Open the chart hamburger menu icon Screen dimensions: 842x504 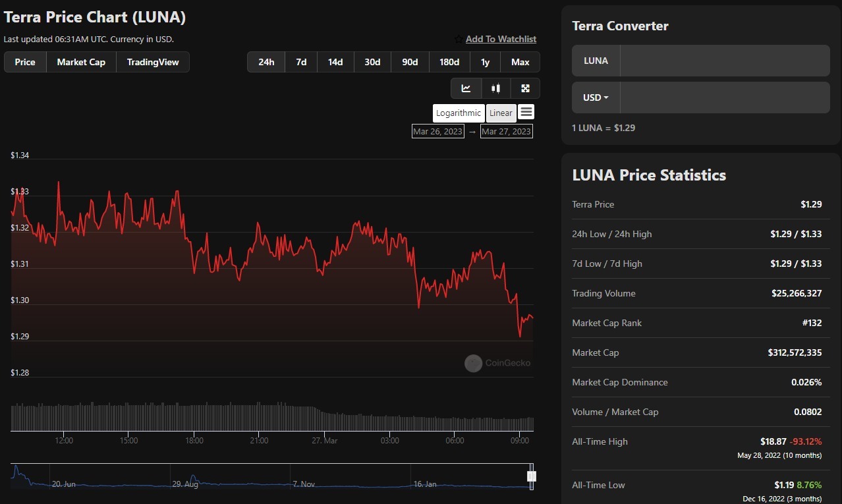[526, 112]
